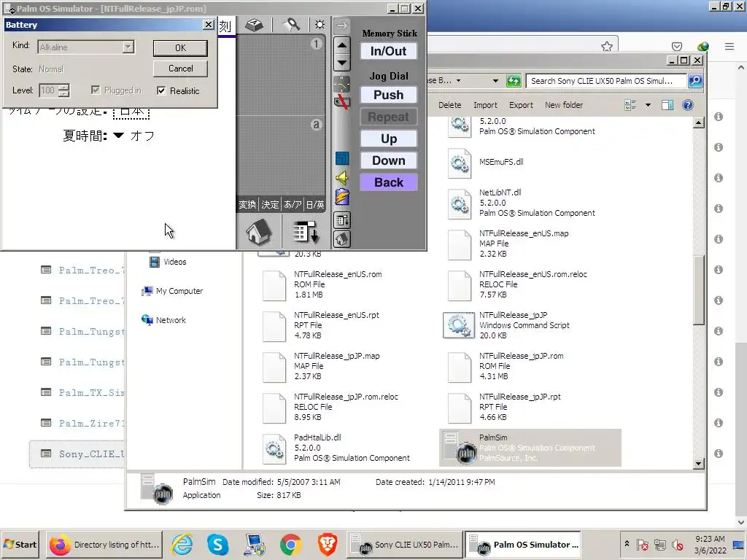747x560 pixels.
Task: Toggle the Plugged in checkbox
Action: coord(96,90)
